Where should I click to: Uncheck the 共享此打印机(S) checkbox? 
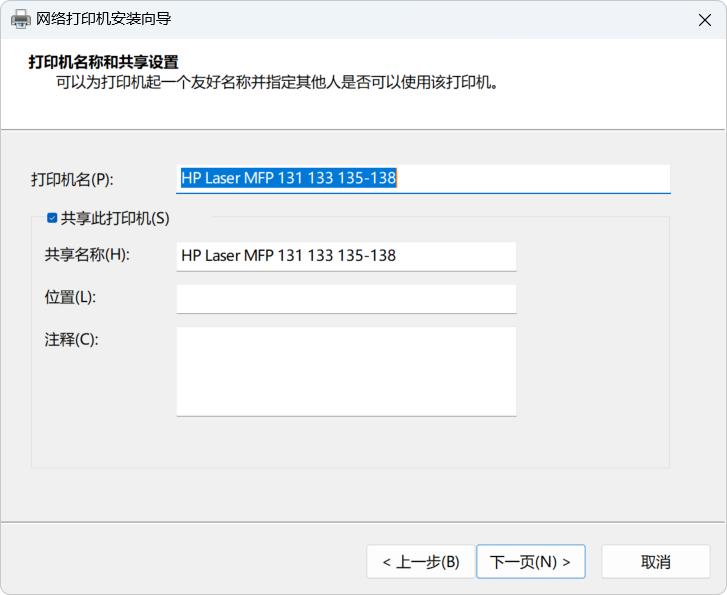pyautogui.click(x=52, y=218)
